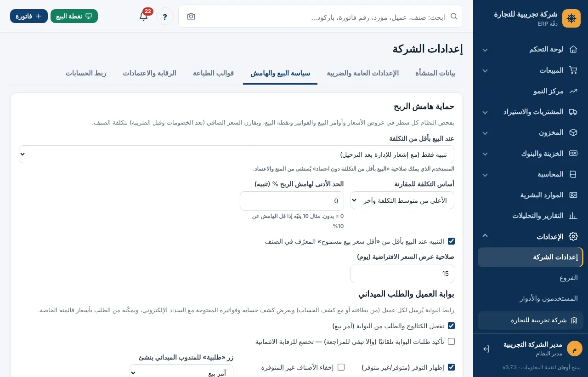Enable تأكيد طلبات البوابة تلقائيًا checkbox

[451, 342]
